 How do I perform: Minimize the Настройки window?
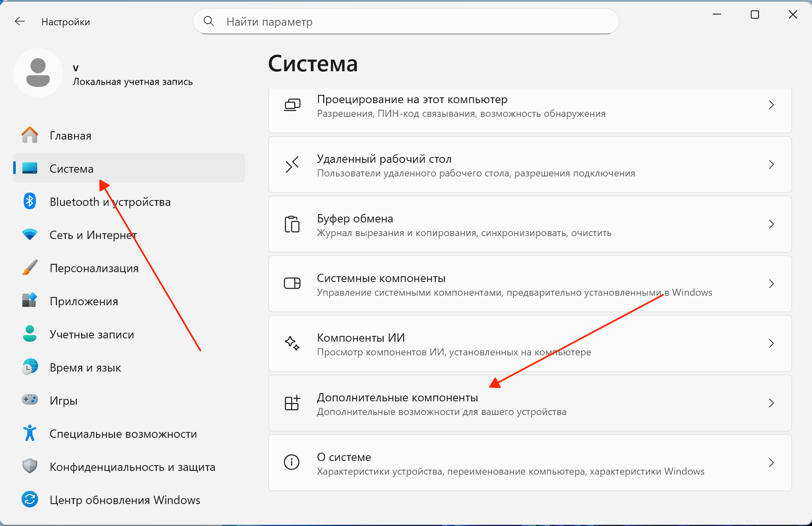(x=717, y=14)
